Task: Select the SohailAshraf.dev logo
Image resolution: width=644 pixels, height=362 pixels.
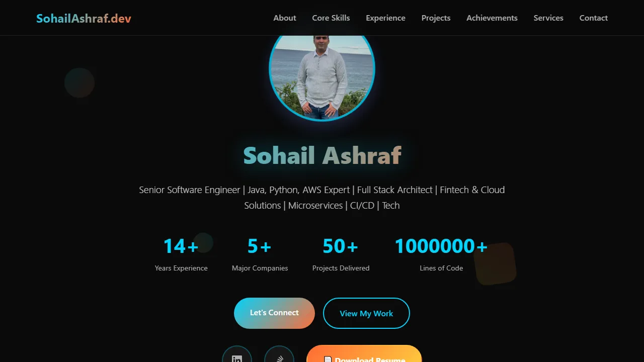Action: pos(84,18)
